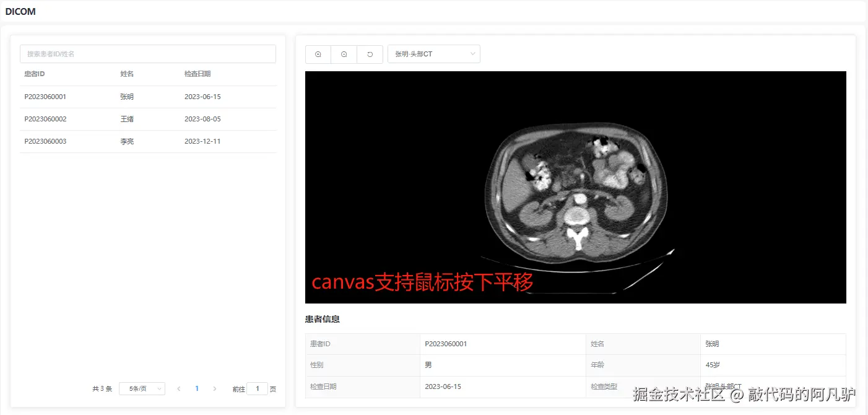Viewport: 868px width, 415px height.
Task: Click the 患者ID column header
Action: click(35, 74)
